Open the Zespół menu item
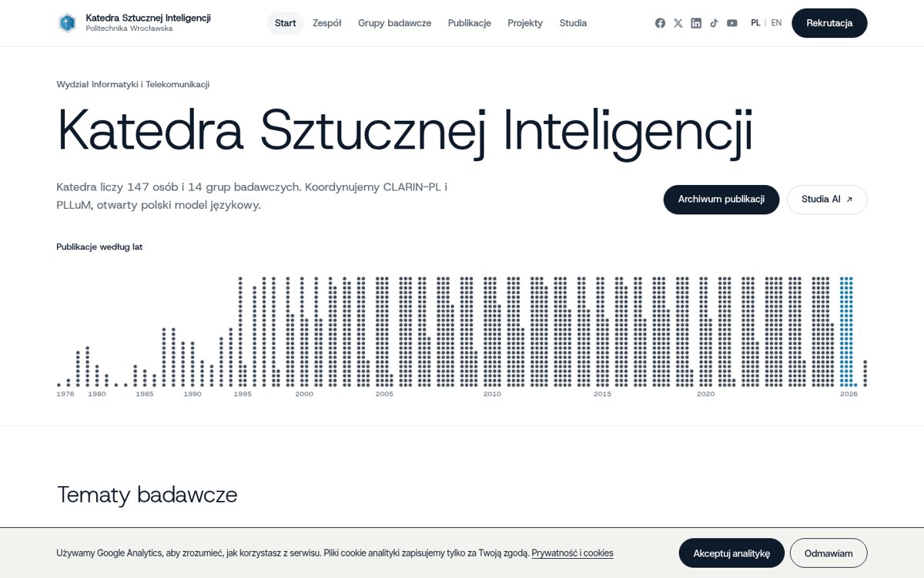This screenshot has width=924, height=578. [x=327, y=23]
